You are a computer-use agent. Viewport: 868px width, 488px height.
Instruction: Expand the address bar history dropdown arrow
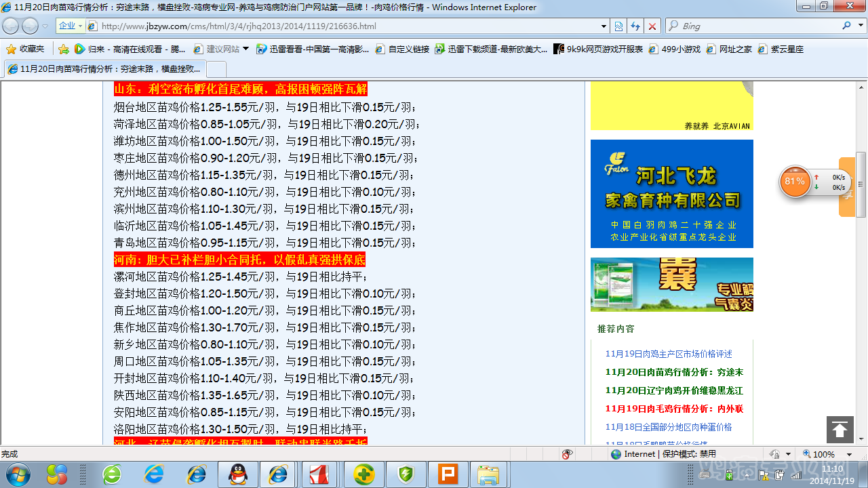pos(604,26)
